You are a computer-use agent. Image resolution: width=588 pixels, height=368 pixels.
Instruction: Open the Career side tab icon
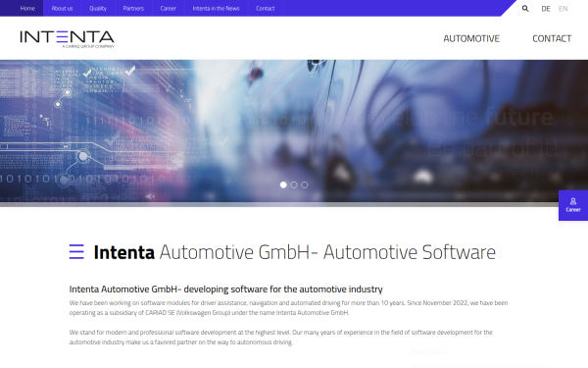click(x=573, y=205)
